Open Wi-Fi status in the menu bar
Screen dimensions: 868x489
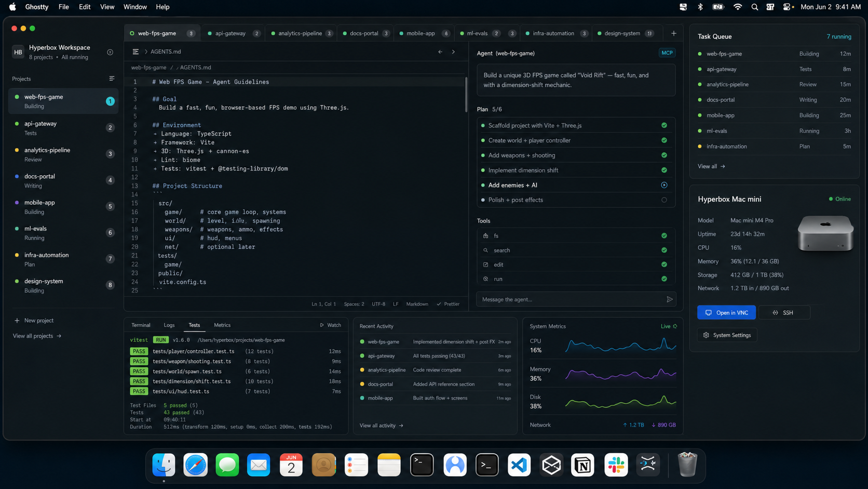pyautogui.click(x=738, y=7)
